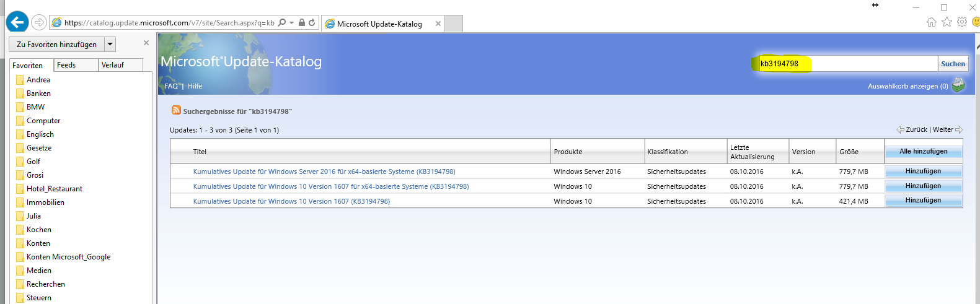This screenshot has height=304, width=980.
Task: Expand the address bar search dropdown arrow
Action: (x=291, y=23)
